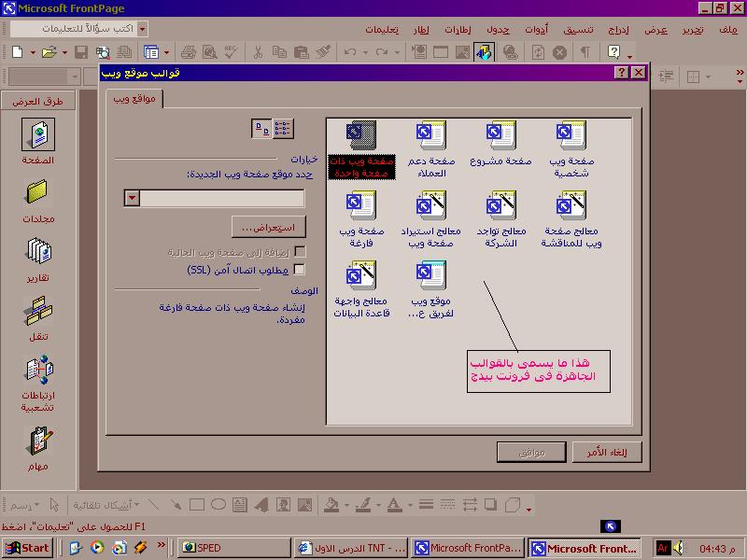747x560 pixels.
Task: Click the New page toolbar icon
Action: coord(17,52)
